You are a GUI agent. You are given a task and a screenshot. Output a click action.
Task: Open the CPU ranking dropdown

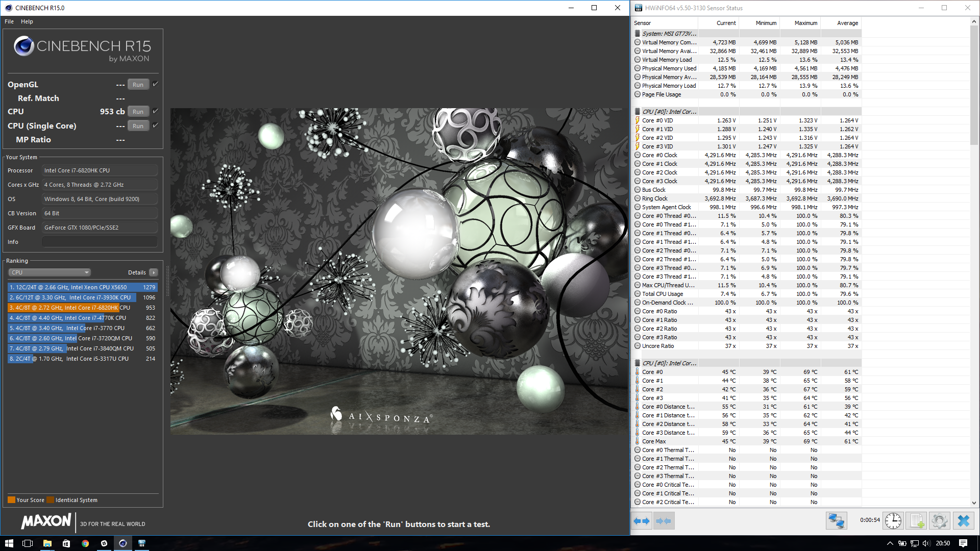50,272
